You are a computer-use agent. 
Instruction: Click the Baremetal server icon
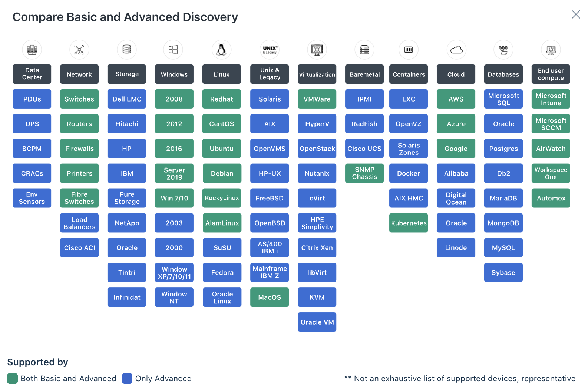pyautogui.click(x=364, y=50)
